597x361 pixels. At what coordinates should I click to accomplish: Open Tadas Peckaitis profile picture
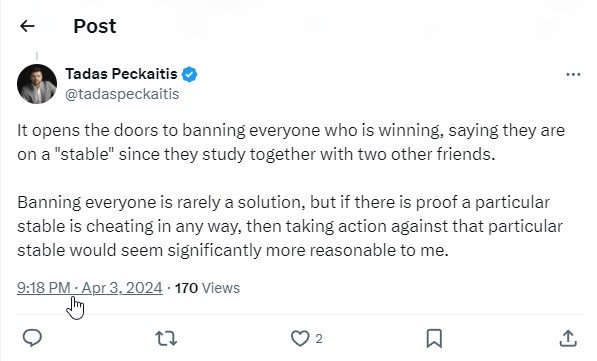[37, 84]
